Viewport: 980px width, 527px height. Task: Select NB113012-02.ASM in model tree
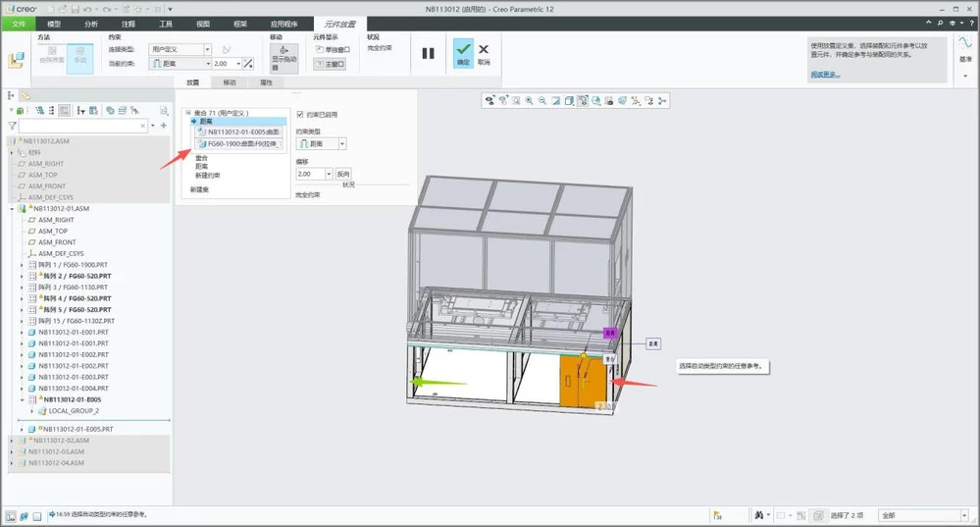point(61,440)
